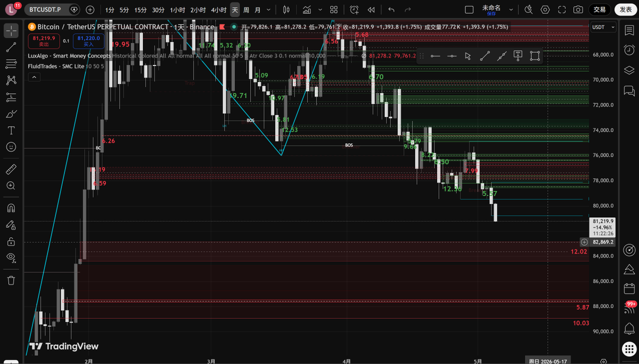Start bar replay mode
Screen dimensions: 639x364
(371, 10)
